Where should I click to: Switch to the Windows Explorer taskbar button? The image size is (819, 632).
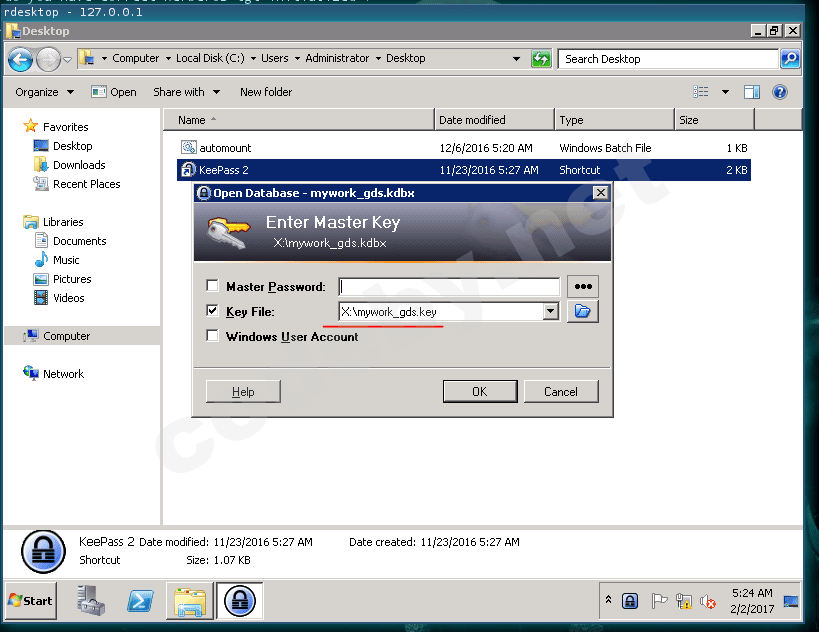tap(190, 601)
